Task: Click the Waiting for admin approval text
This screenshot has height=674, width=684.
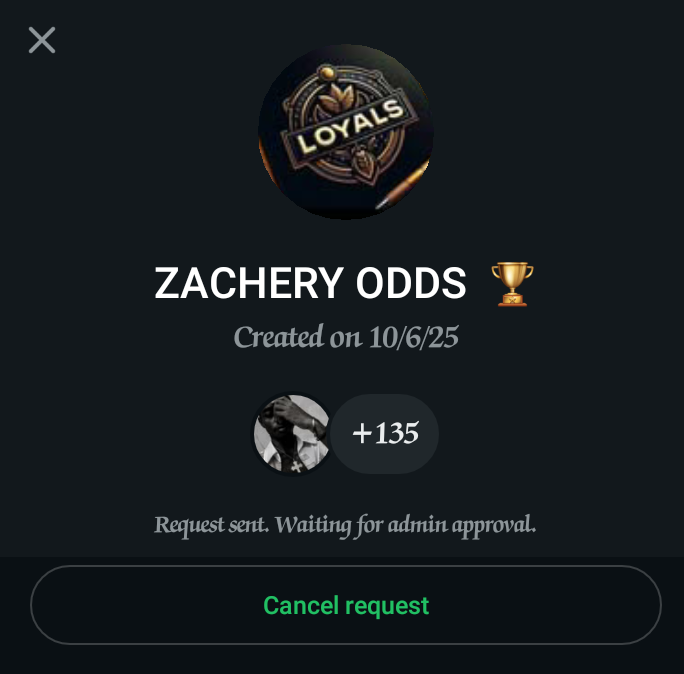Action: click(405, 525)
